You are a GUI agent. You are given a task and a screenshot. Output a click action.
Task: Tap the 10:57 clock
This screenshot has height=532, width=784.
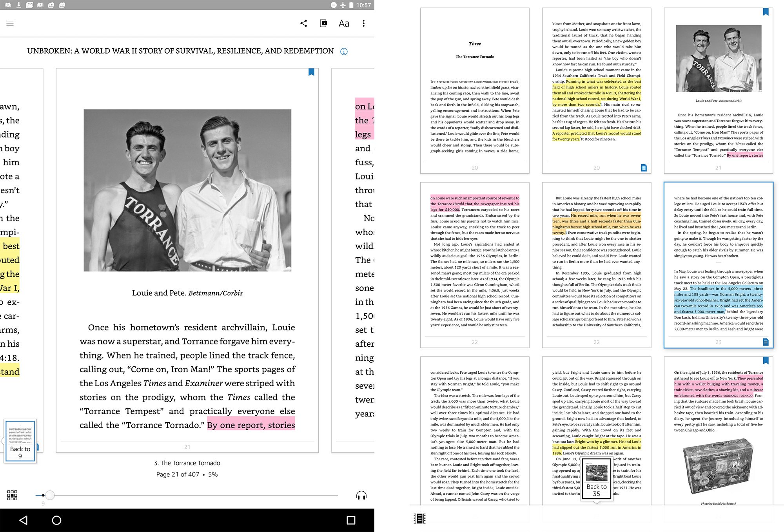363,5
